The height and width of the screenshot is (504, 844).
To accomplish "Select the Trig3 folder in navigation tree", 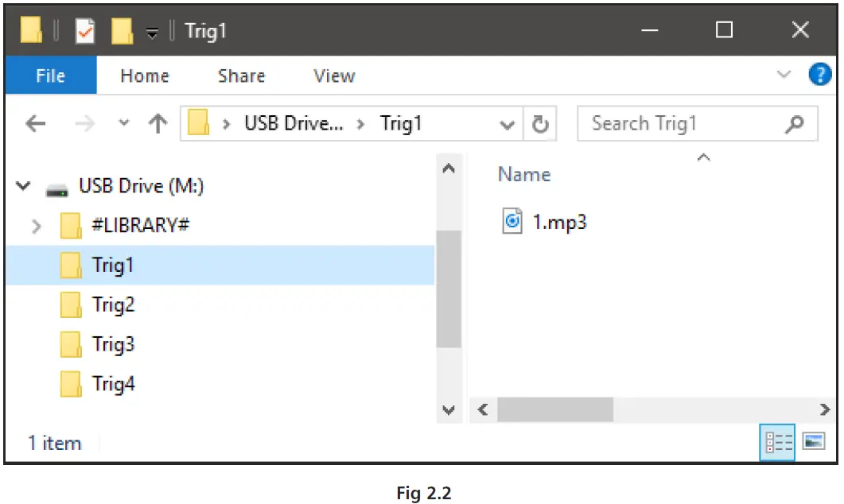I will 113,345.
